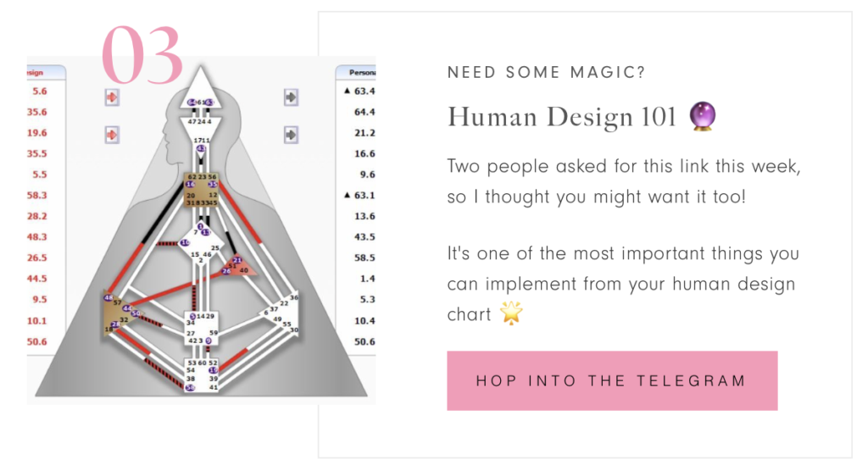Select the red Heart center triangle
Image resolution: width=868 pixels, height=476 pixels.
[x=238, y=265]
